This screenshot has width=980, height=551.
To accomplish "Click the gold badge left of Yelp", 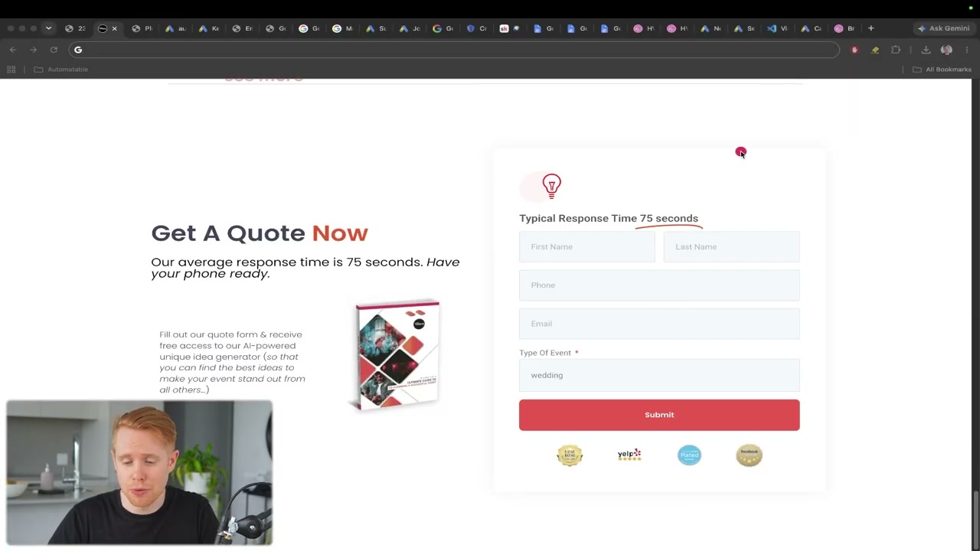I will coord(570,455).
